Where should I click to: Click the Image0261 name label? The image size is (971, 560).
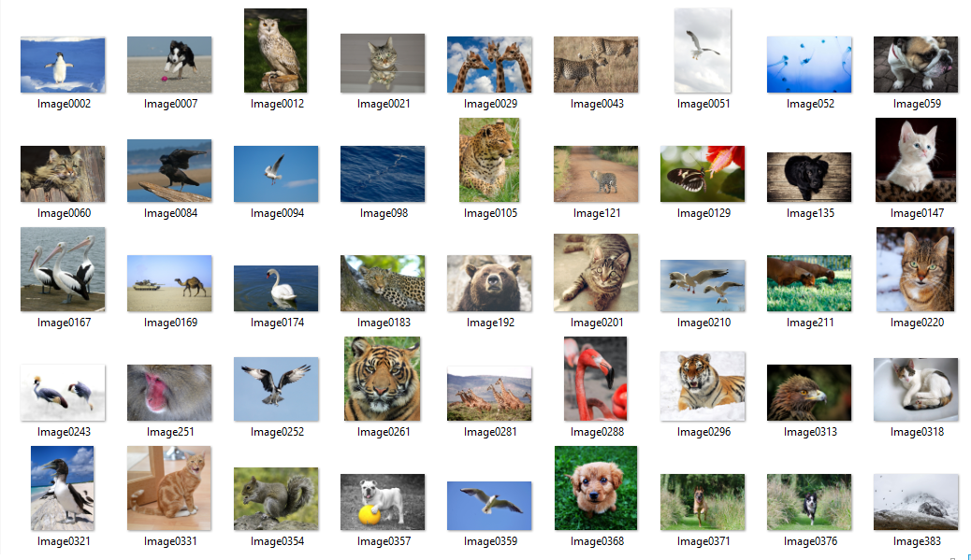[384, 432]
